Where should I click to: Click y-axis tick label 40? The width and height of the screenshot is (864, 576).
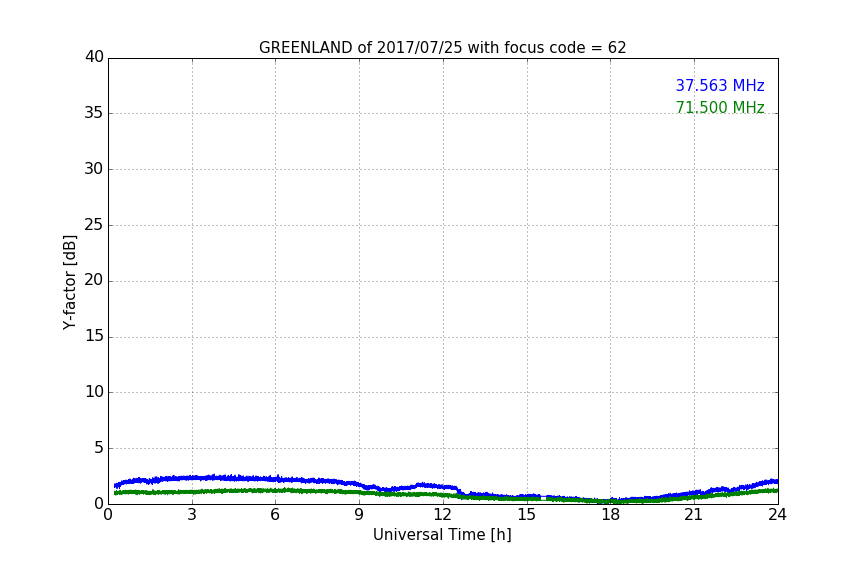[x=94, y=57]
